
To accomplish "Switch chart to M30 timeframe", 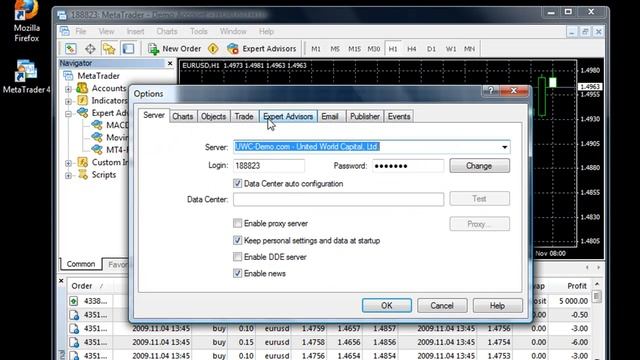I will [x=374, y=49].
